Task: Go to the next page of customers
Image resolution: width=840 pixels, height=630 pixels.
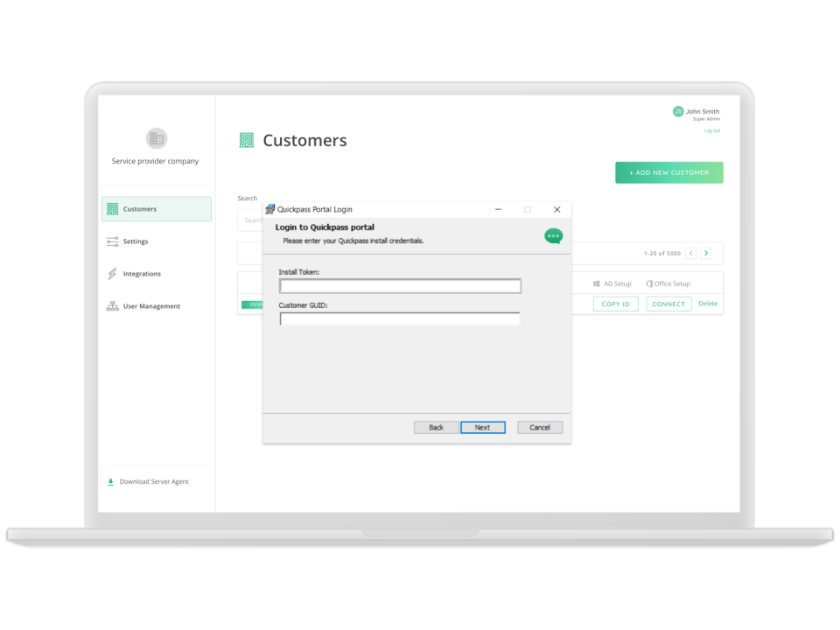Action: 706,253
